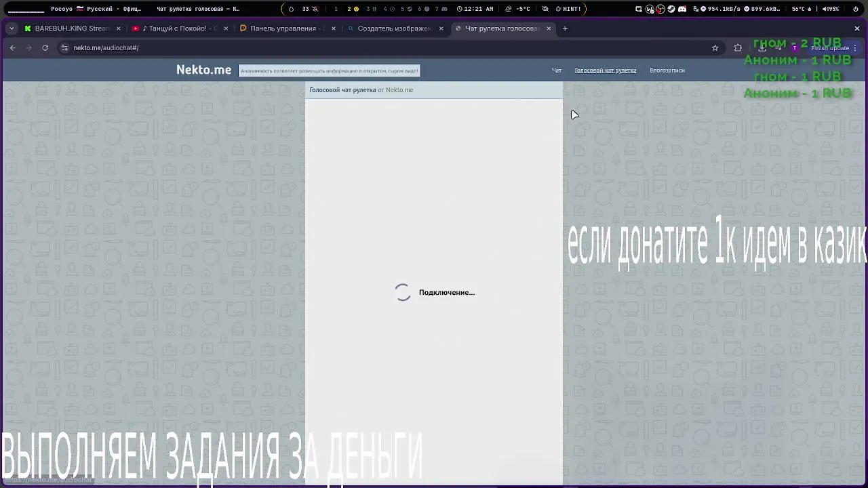Bookmark this page with the star icon

[x=715, y=48]
